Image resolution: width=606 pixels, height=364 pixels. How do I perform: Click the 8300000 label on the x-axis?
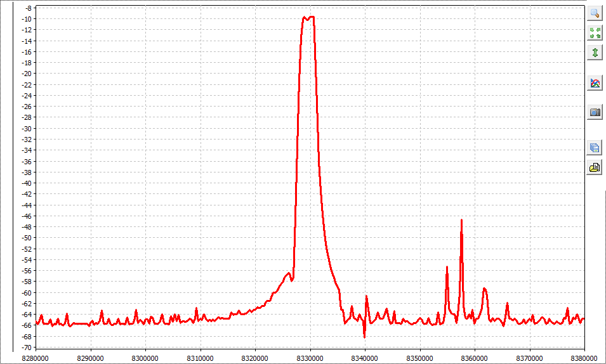[x=145, y=358]
